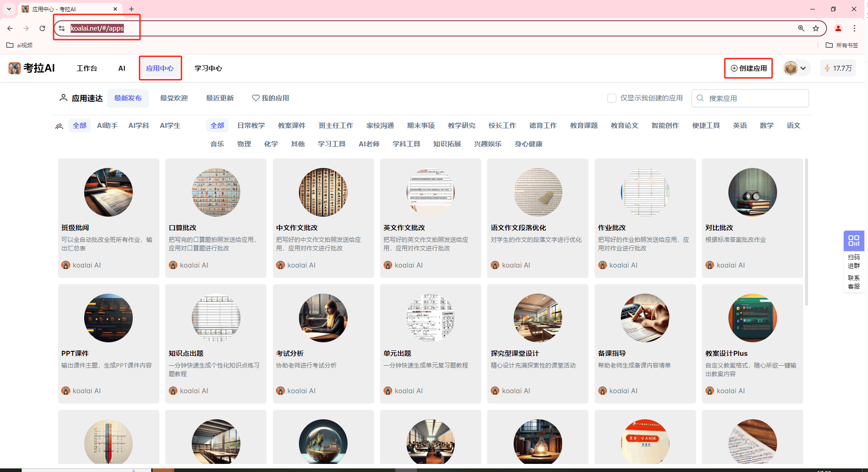Viewport: 868px width, 472px height.
Task: Open the 语文作文段落优化 app image
Action: click(538, 192)
